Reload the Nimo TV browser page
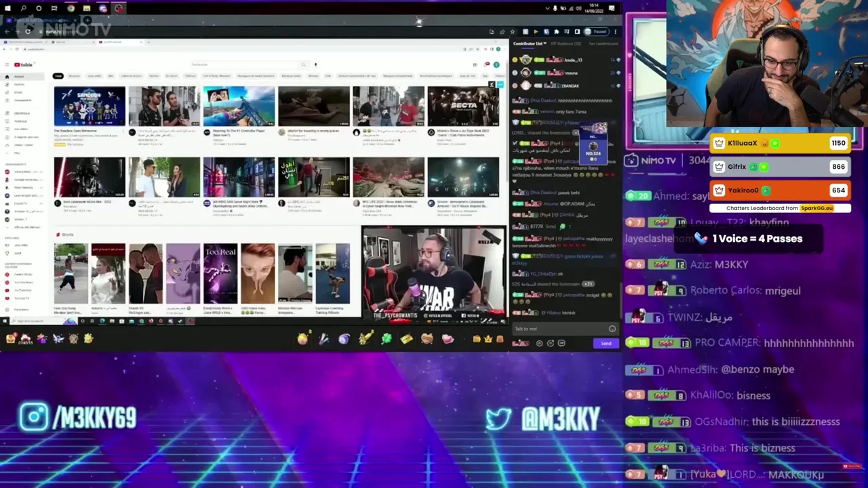 coord(28,31)
